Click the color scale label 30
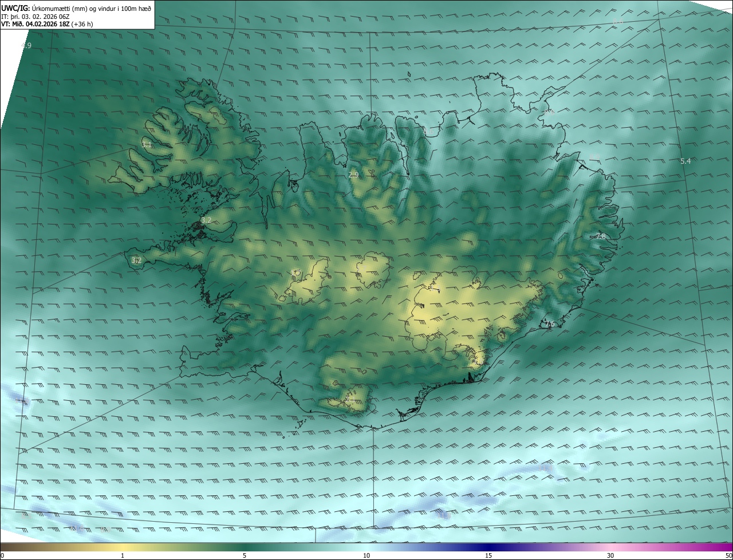 tap(610, 555)
